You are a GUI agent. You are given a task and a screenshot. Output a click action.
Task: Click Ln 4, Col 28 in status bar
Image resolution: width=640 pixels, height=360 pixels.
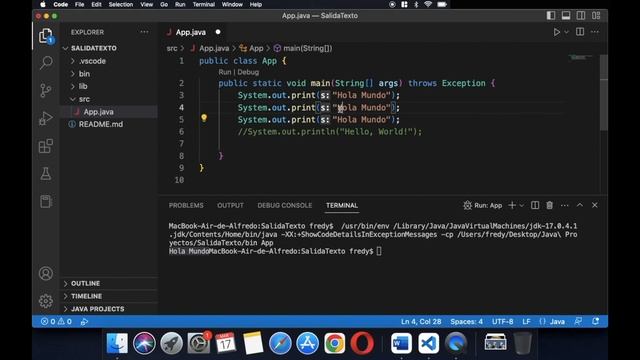coord(421,322)
